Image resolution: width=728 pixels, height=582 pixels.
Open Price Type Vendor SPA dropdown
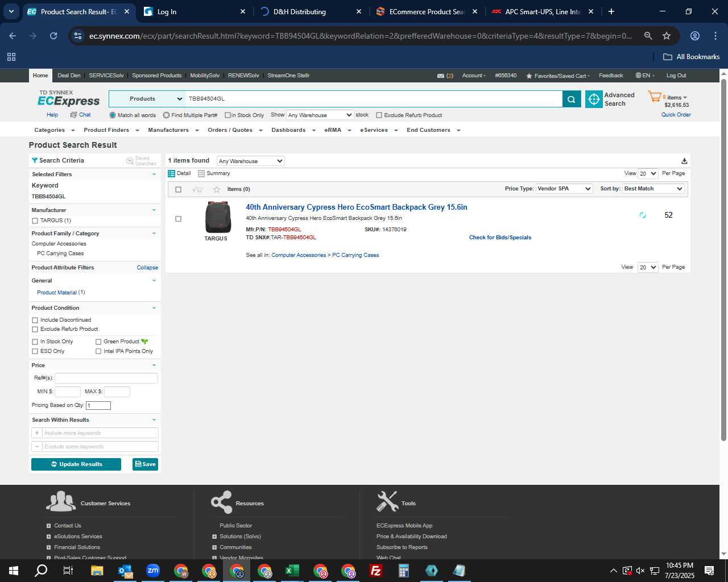coord(564,189)
